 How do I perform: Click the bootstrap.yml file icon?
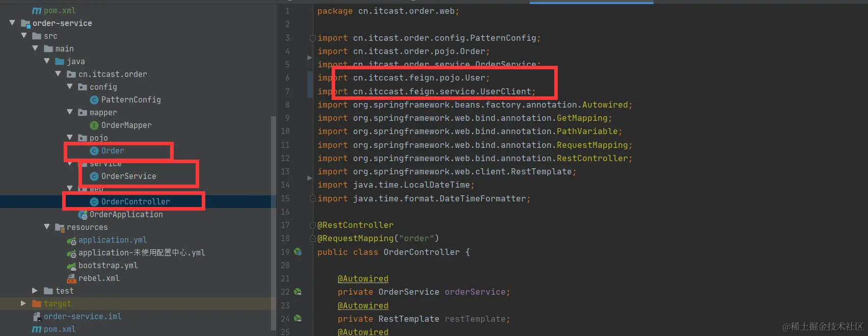pos(71,266)
